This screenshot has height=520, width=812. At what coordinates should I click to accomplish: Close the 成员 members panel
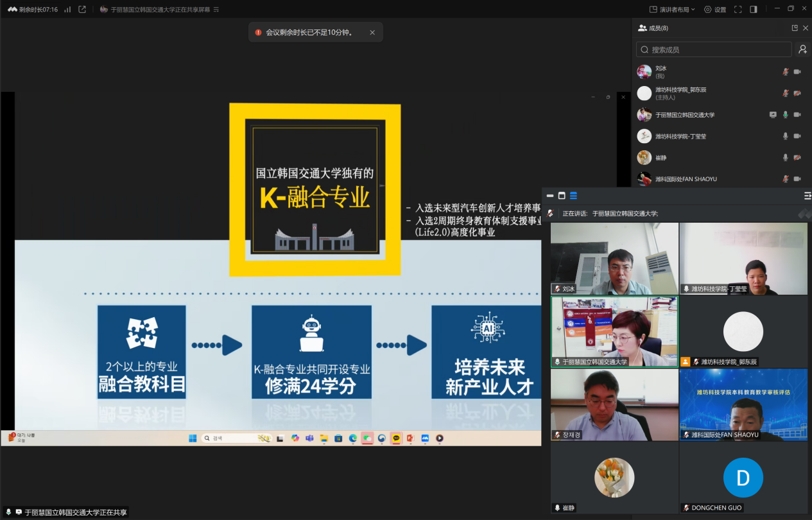tap(806, 28)
